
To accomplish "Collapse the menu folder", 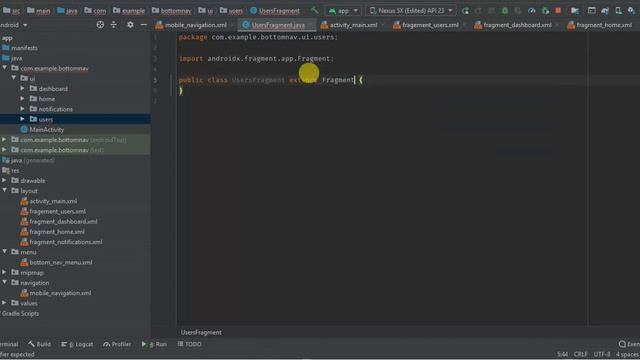I will click(4, 251).
